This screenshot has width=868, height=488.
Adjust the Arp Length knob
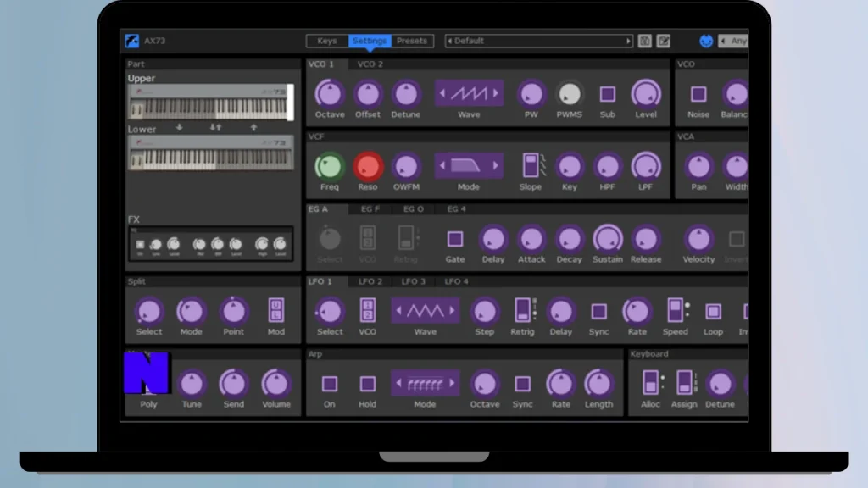(598, 383)
